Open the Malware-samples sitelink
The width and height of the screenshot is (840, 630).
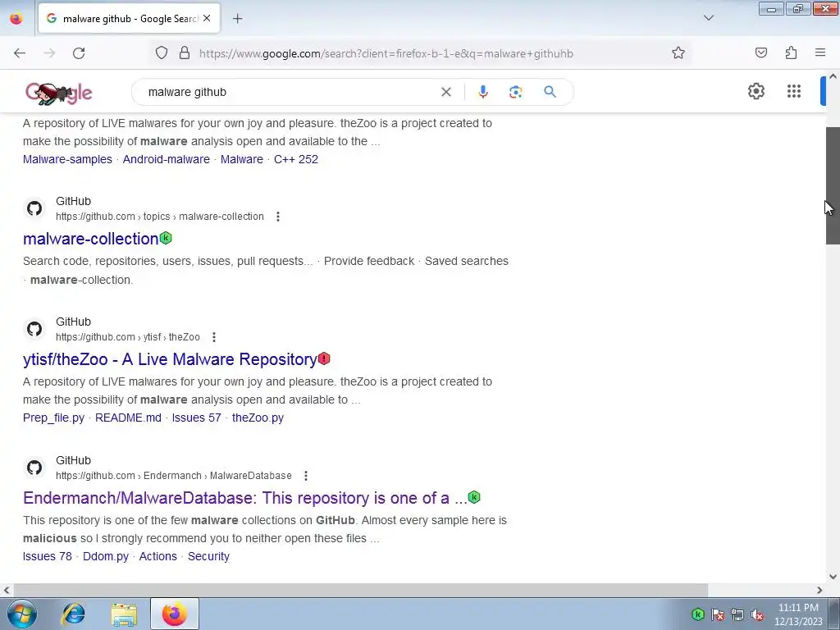(67, 160)
